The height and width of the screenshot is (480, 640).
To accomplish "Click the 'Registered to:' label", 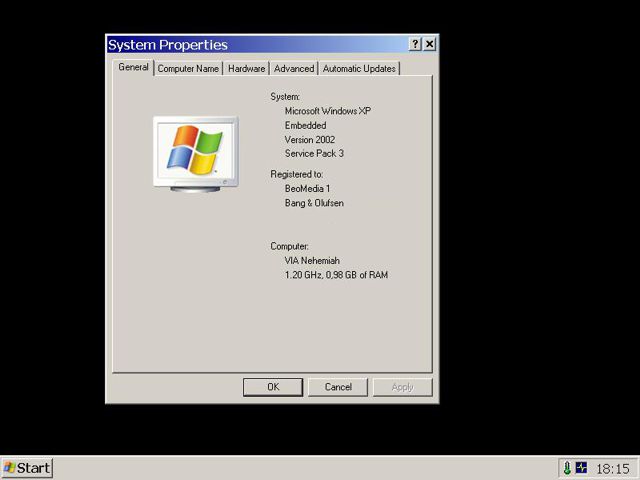I will click(x=297, y=174).
